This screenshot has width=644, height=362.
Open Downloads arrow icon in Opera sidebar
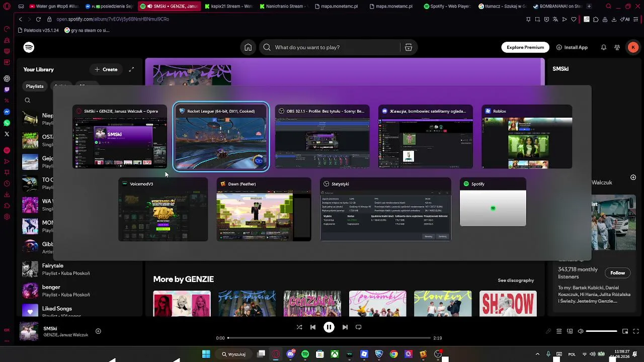click(x=7, y=195)
